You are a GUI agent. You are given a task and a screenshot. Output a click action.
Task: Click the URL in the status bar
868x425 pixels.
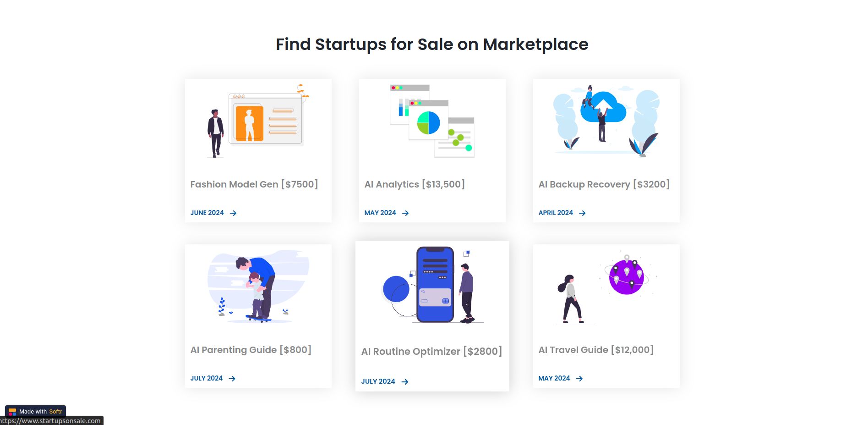48,420
